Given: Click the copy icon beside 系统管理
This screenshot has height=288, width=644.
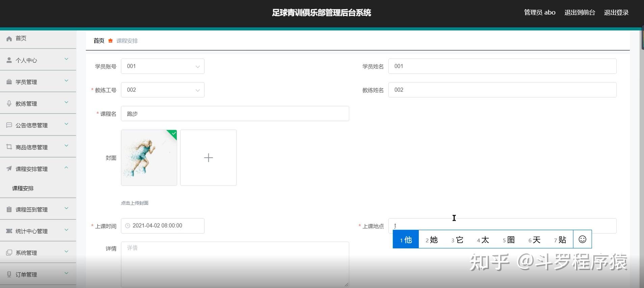Looking at the screenshot, I should coord(9,253).
